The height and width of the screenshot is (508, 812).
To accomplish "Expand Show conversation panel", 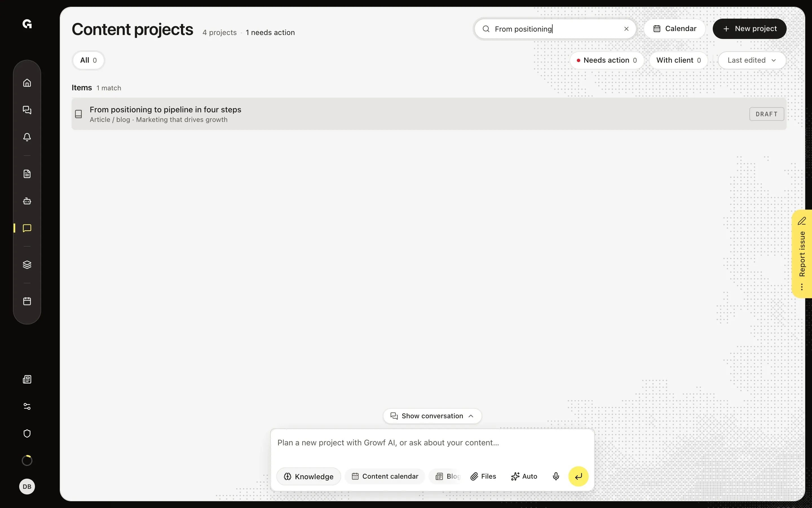I will (x=432, y=416).
